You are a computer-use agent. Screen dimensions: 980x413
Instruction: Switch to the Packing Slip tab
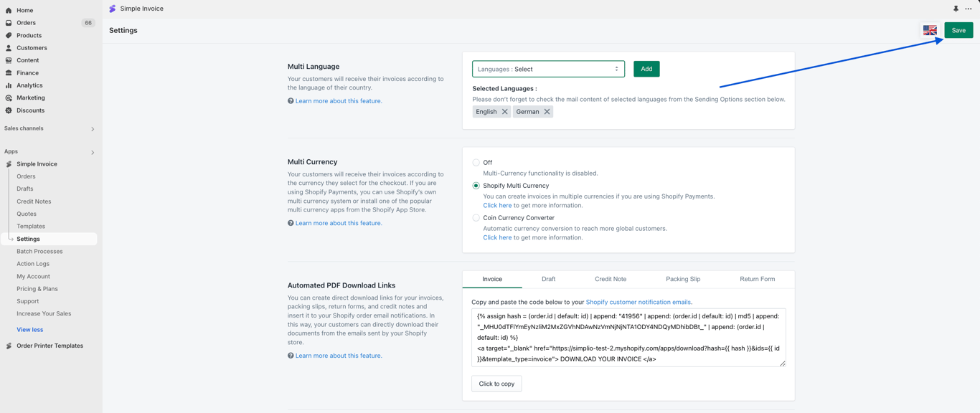pos(683,279)
